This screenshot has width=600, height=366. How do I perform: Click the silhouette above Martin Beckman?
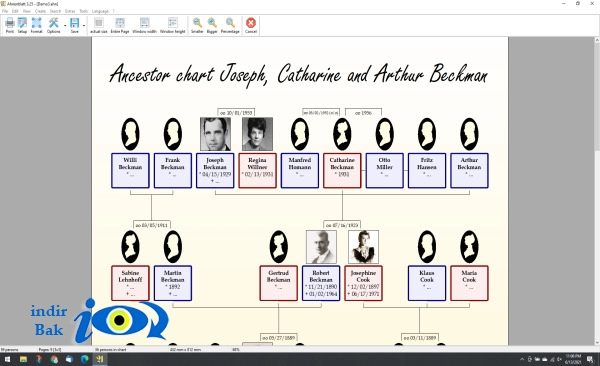[x=173, y=247]
